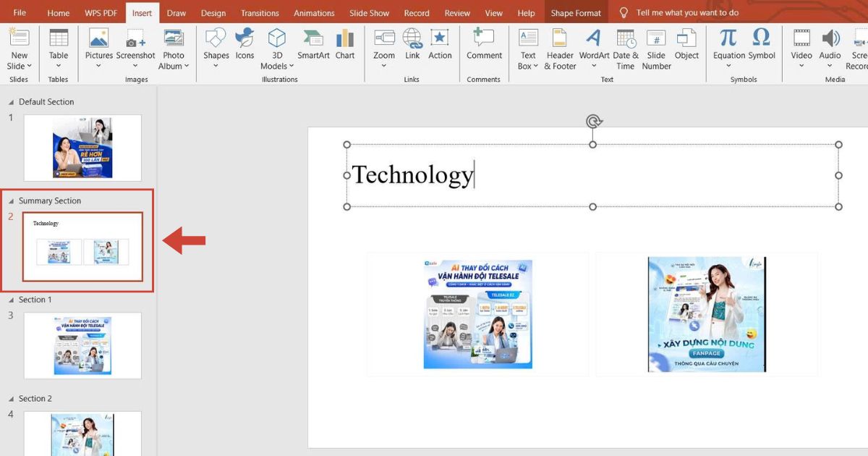
Task: Expand the Text Box dropdown arrow
Action: [536, 66]
